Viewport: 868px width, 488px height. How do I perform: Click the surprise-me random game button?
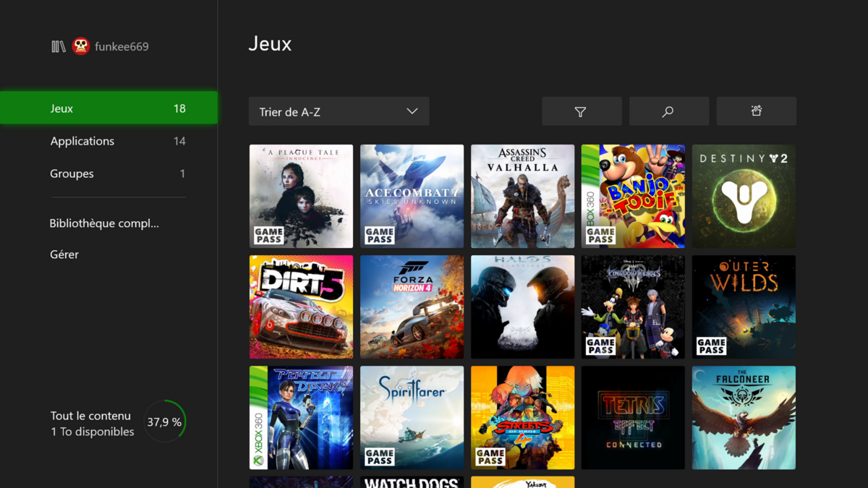757,111
